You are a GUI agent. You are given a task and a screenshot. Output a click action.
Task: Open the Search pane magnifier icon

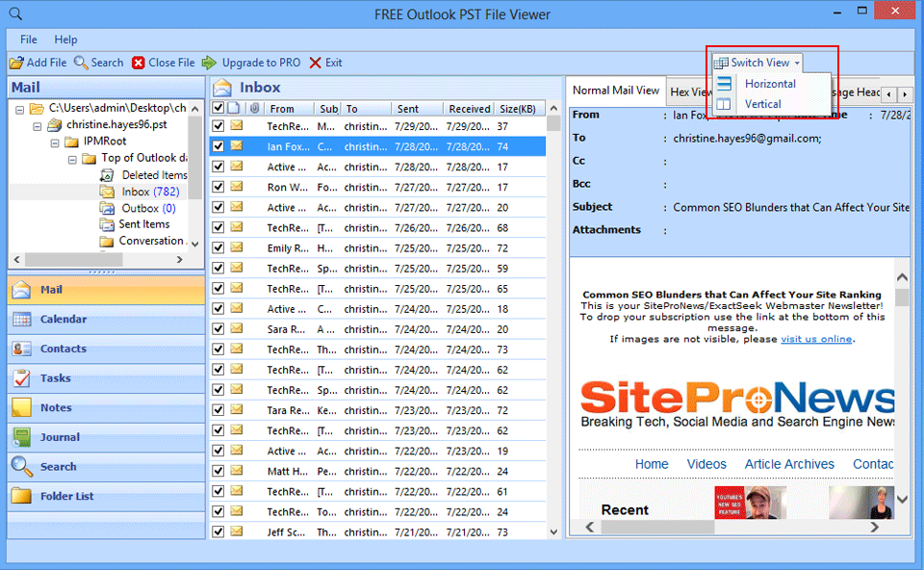(x=22, y=466)
